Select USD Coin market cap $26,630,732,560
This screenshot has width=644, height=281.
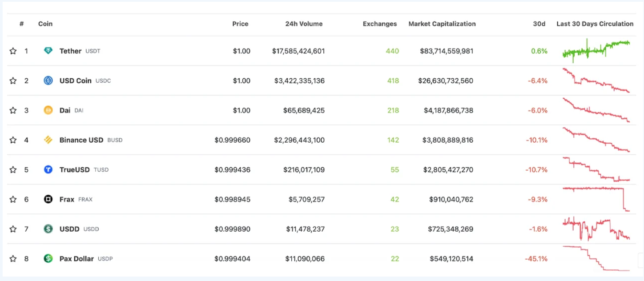tap(446, 81)
